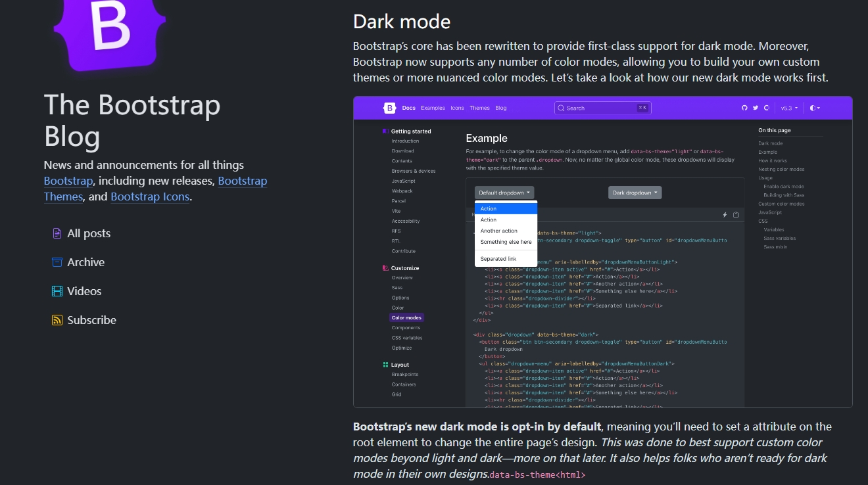
Task: Click the lightning bolt icon above code
Action: point(725,215)
